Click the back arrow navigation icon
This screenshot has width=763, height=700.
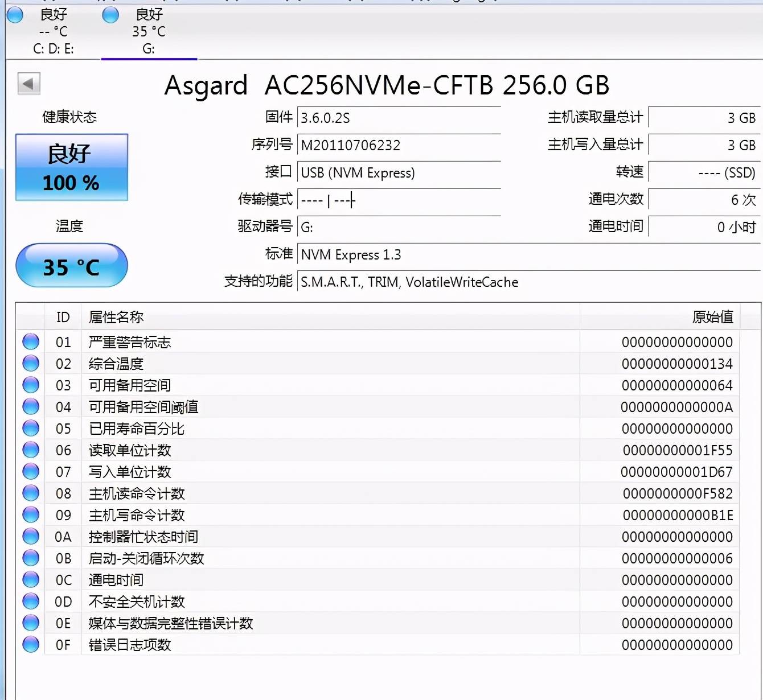click(x=29, y=83)
